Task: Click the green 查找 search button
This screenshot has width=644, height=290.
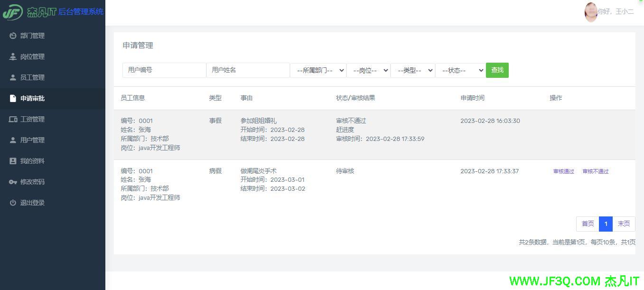Action: point(496,70)
